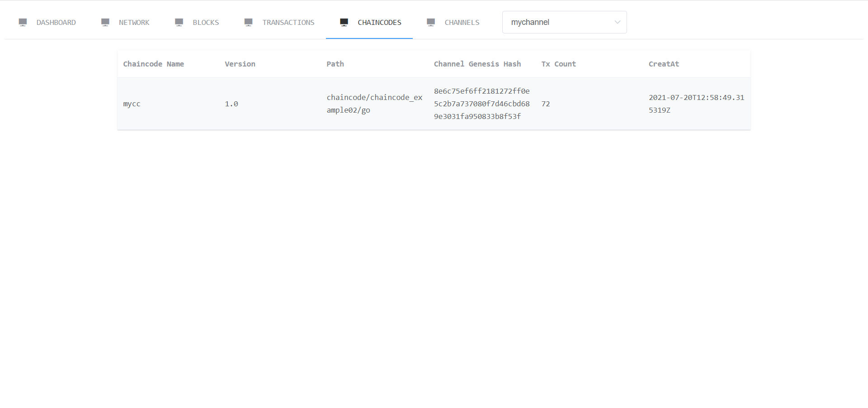Select the Channel Genesis Hash value
The width and height of the screenshot is (868, 408).
(481, 104)
